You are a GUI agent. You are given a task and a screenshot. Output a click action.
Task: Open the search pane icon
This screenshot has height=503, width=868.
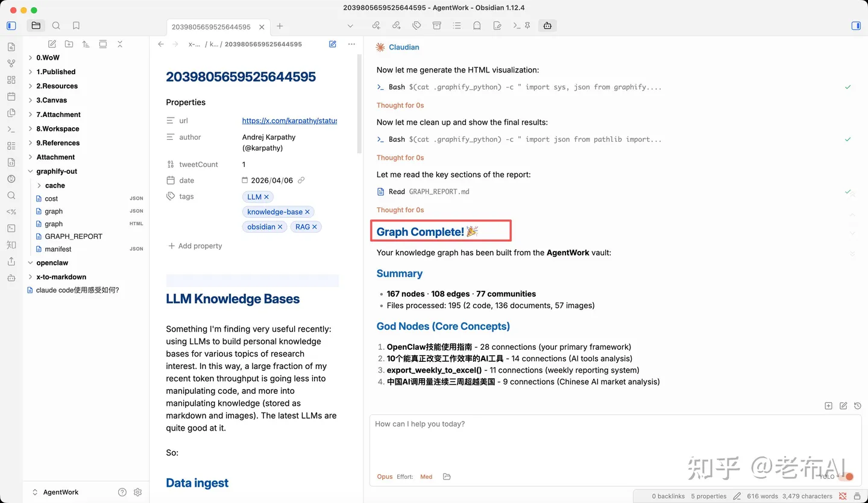click(56, 26)
